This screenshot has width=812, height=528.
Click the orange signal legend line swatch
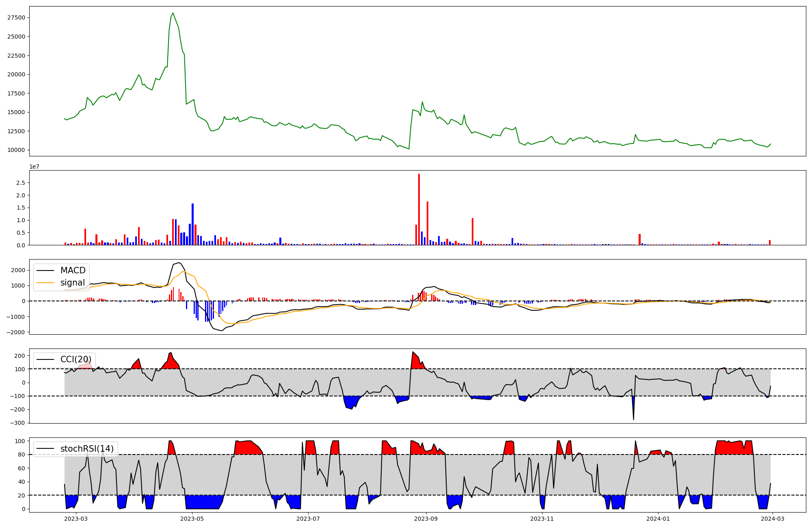click(x=45, y=283)
